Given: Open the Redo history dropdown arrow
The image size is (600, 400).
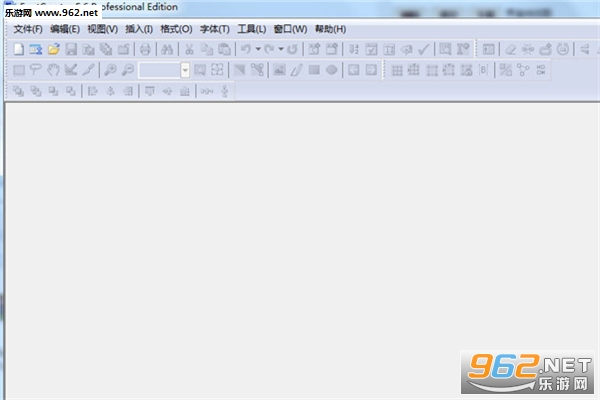Looking at the screenshot, I should (x=281, y=49).
